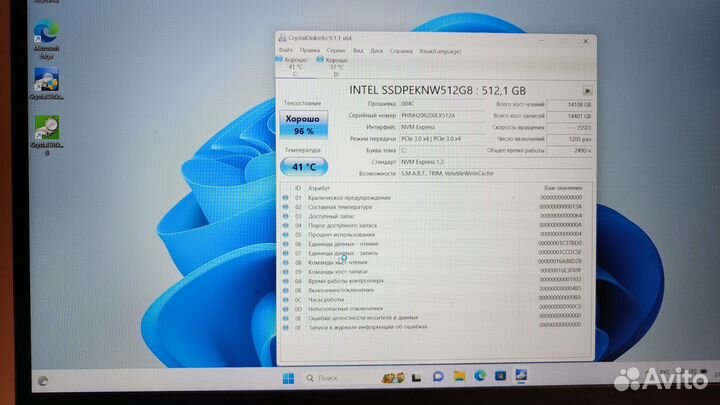This screenshot has height=405, width=720.
Task: Click the drive letter field C:
Action: point(443,150)
